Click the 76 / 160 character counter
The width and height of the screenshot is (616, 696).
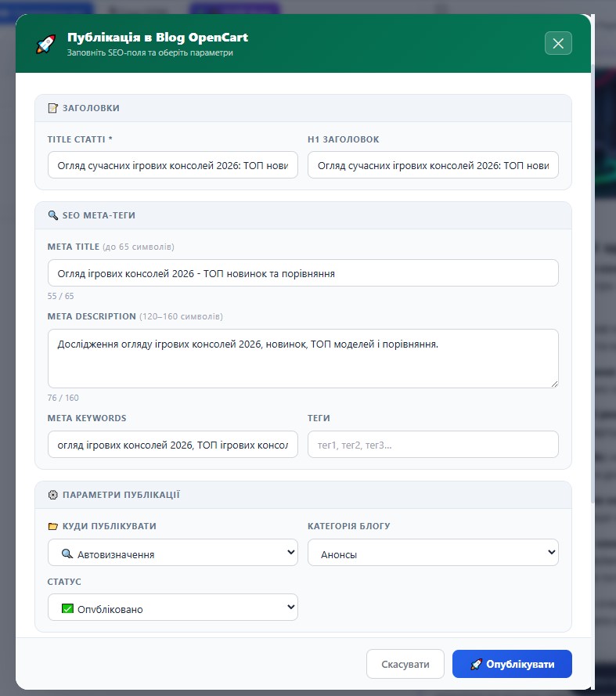pyautogui.click(x=63, y=398)
